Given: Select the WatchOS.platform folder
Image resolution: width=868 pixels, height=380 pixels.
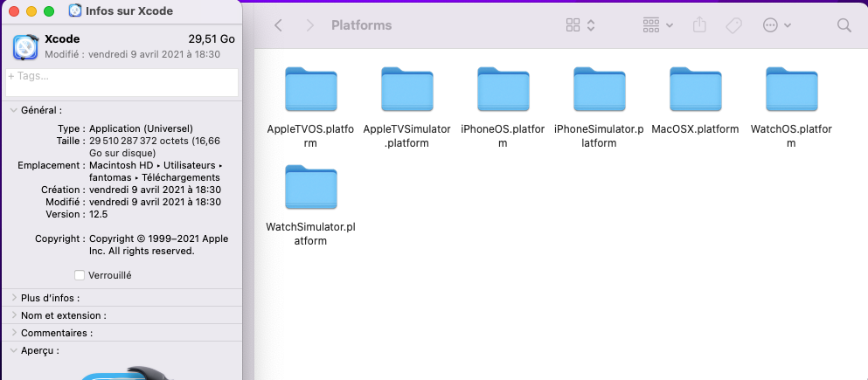Looking at the screenshot, I should (792, 90).
